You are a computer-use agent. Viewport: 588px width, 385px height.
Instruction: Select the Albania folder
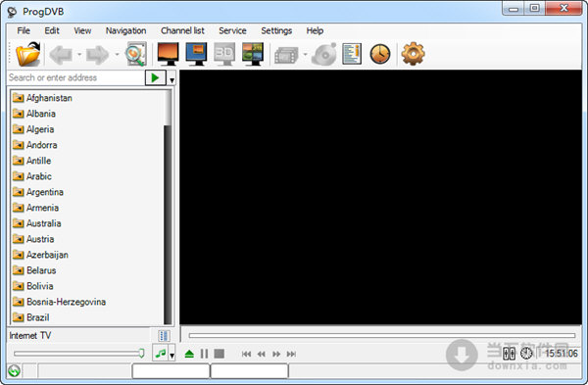(x=33, y=114)
